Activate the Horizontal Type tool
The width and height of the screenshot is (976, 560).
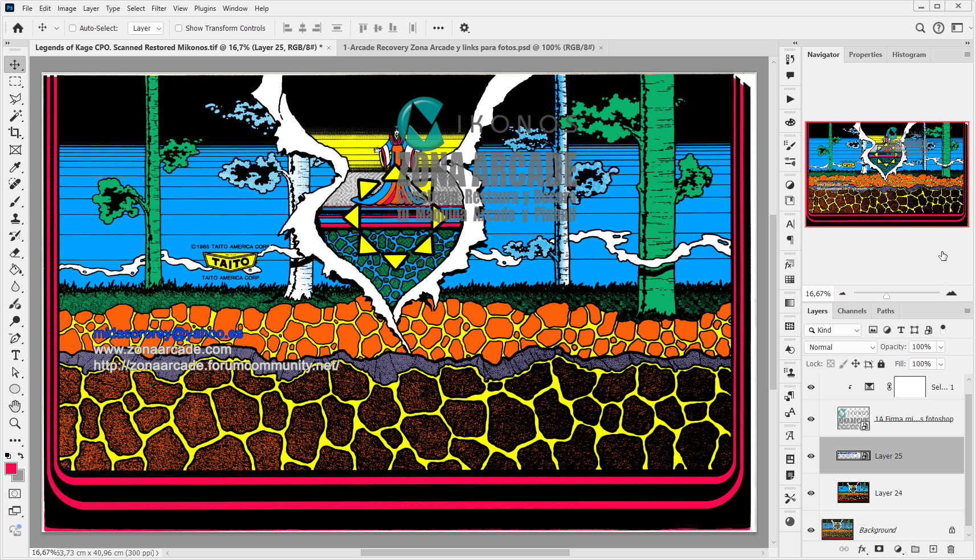click(x=15, y=355)
